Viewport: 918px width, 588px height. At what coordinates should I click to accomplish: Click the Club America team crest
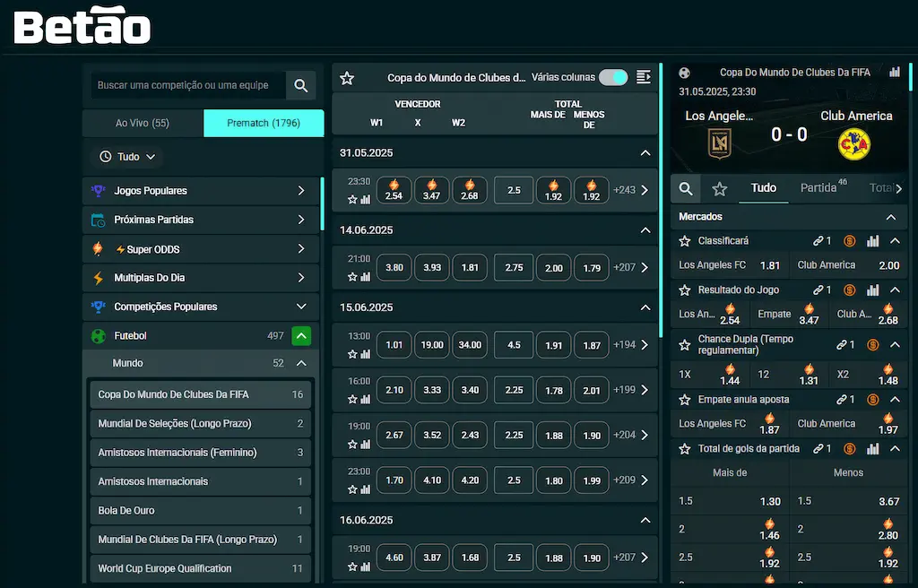pyautogui.click(x=854, y=144)
